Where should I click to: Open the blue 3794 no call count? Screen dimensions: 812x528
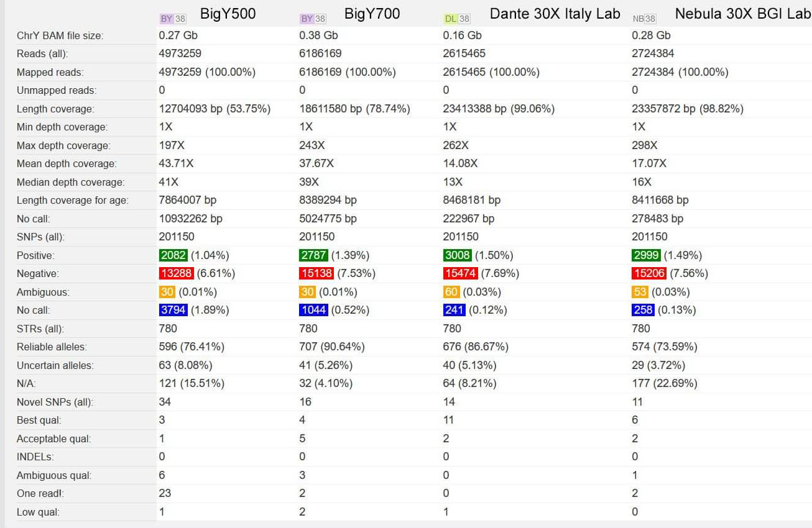(x=173, y=310)
